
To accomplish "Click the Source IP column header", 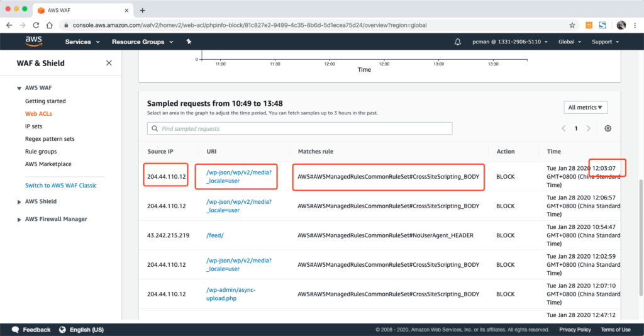I will point(160,151).
